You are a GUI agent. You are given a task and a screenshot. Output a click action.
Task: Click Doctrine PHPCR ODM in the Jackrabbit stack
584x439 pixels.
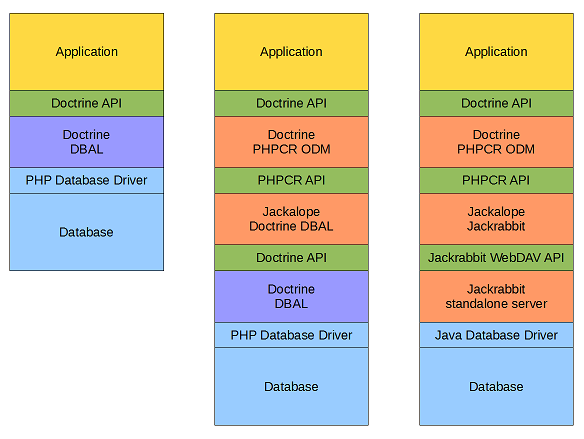pyautogui.click(x=496, y=142)
